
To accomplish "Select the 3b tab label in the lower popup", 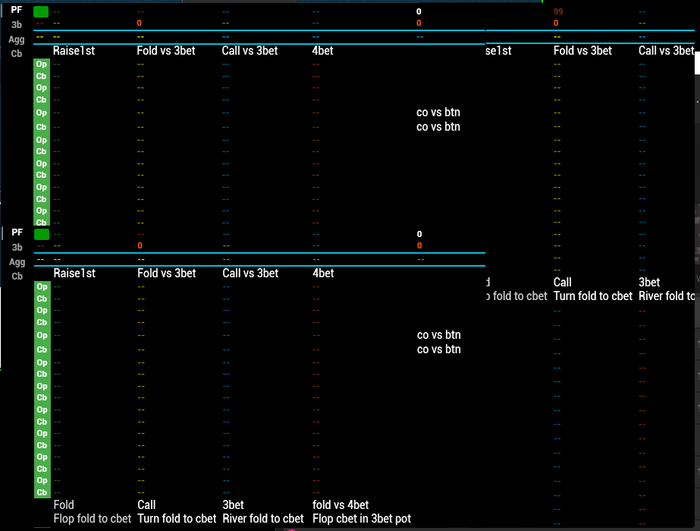I will pyautogui.click(x=17, y=247).
